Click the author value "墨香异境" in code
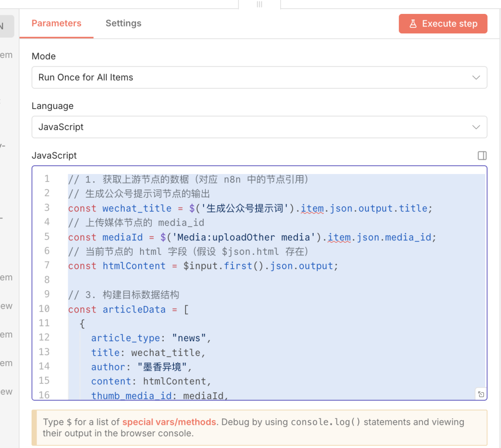This screenshot has height=448, width=501. click(164, 367)
